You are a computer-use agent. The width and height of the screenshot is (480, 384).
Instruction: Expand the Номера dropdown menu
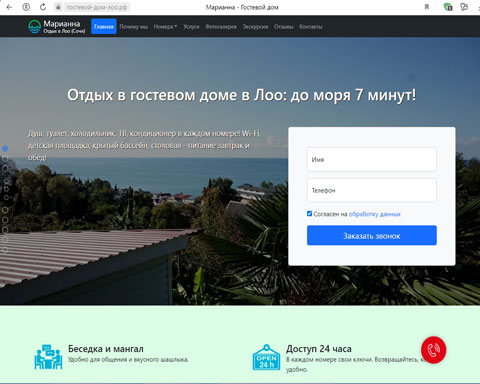(165, 27)
